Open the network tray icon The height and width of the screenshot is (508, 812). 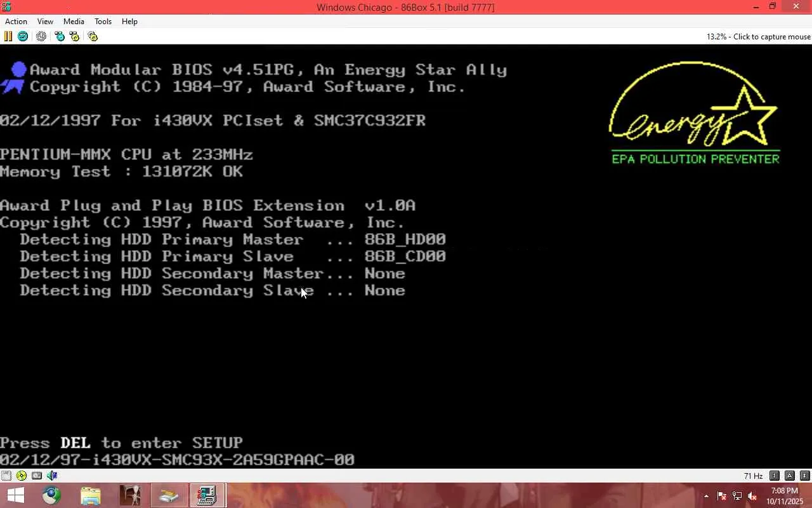pyautogui.click(x=737, y=496)
